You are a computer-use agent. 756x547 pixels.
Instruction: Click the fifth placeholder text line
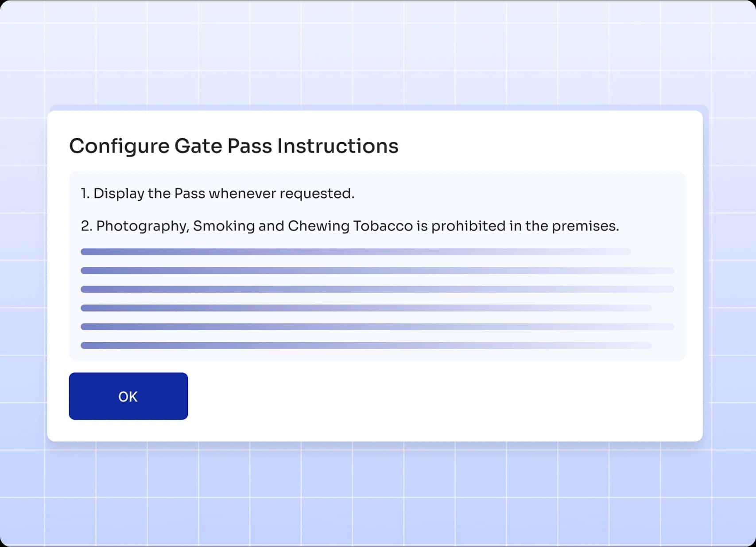point(377,327)
